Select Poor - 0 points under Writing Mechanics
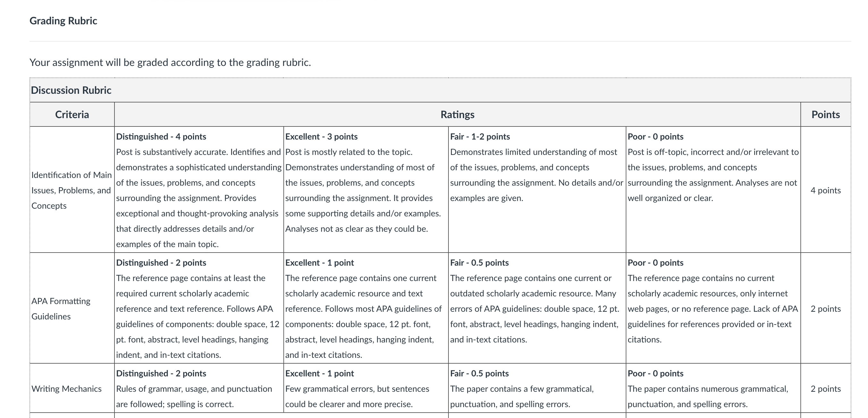The image size is (868, 418). (x=713, y=388)
